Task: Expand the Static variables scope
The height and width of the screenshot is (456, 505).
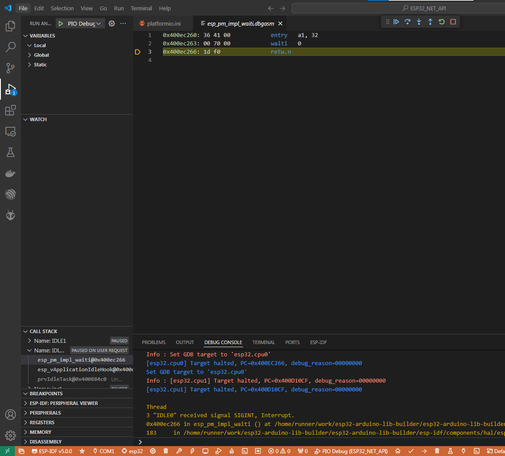Action: (x=40, y=65)
